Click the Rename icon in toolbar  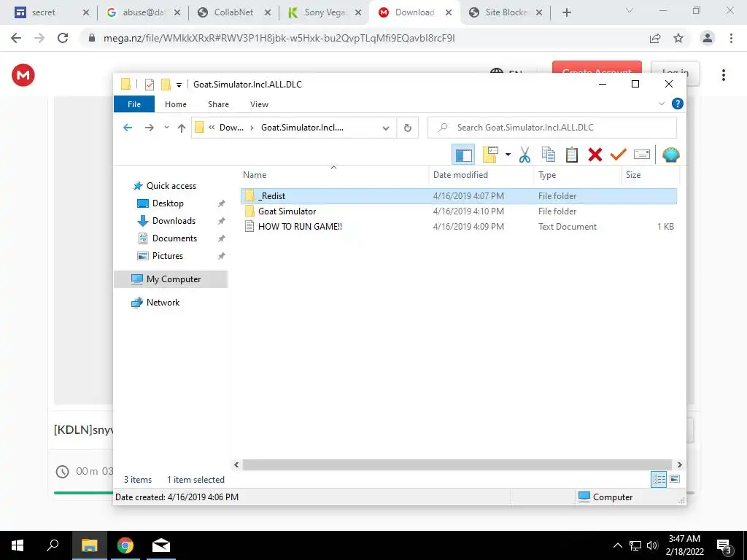pyautogui.click(x=642, y=155)
